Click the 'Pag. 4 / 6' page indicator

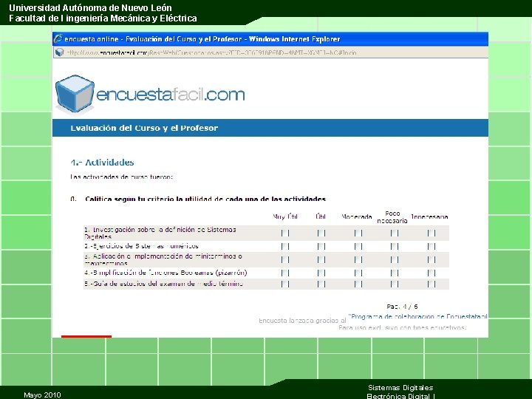point(402,307)
